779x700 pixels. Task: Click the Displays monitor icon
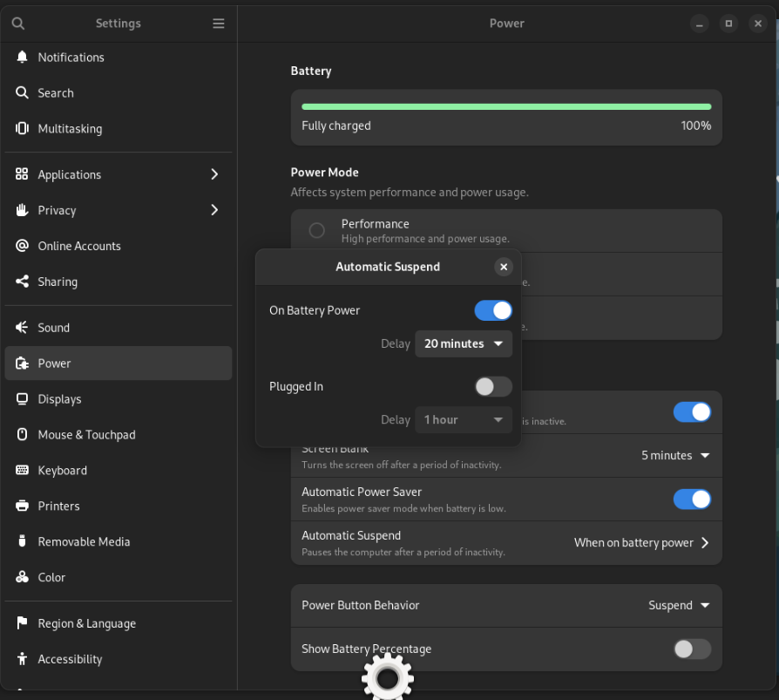[22, 398]
